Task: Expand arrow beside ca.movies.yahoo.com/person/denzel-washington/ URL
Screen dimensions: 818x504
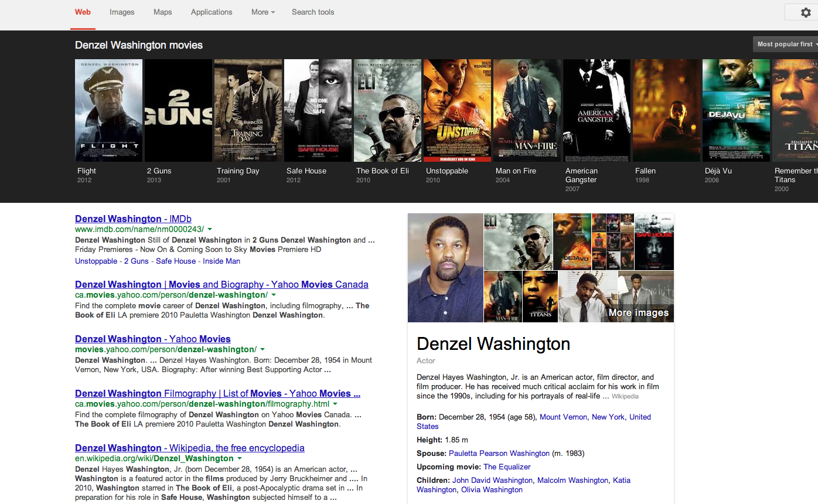Action: coord(274,295)
